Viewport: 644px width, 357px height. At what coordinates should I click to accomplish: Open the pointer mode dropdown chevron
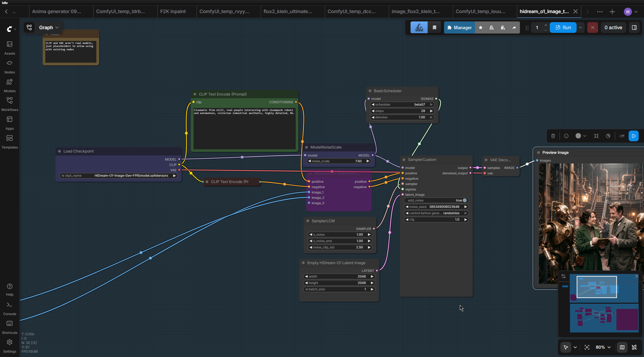(575, 347)
